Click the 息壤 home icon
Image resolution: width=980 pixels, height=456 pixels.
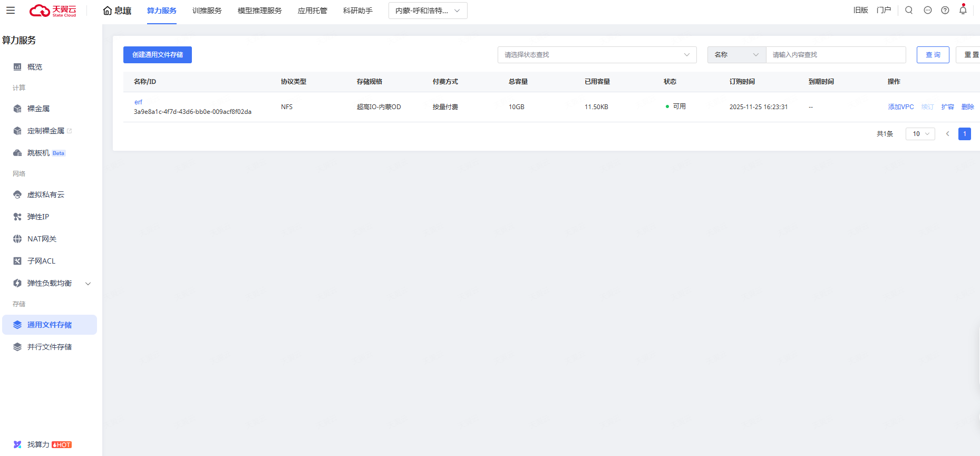117,11
